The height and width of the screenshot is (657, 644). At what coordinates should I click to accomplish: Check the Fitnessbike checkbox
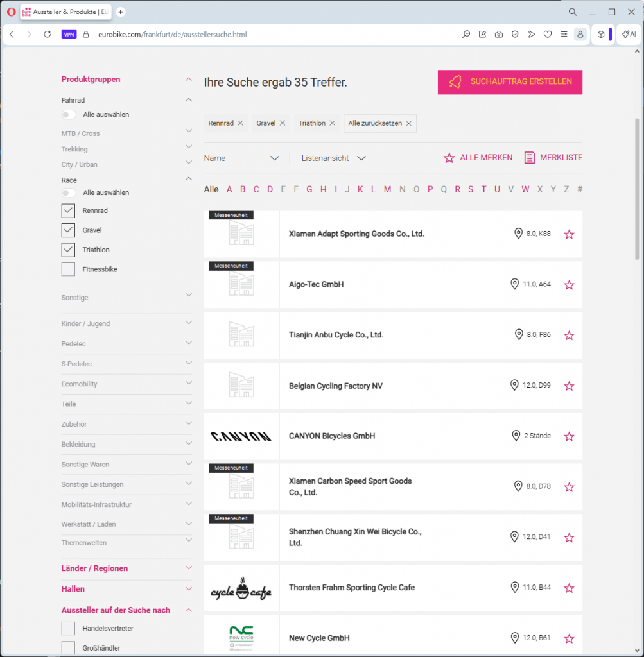68,269
